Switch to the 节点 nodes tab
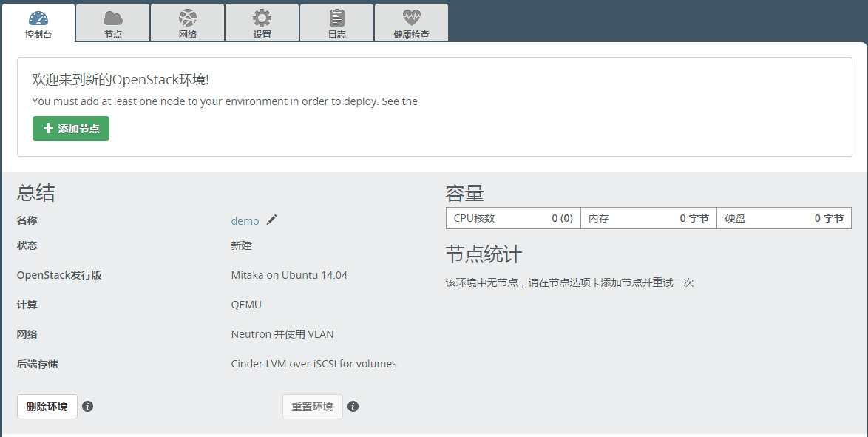The height and width of the screenshot is (437, 868). (x=113, y=23)
